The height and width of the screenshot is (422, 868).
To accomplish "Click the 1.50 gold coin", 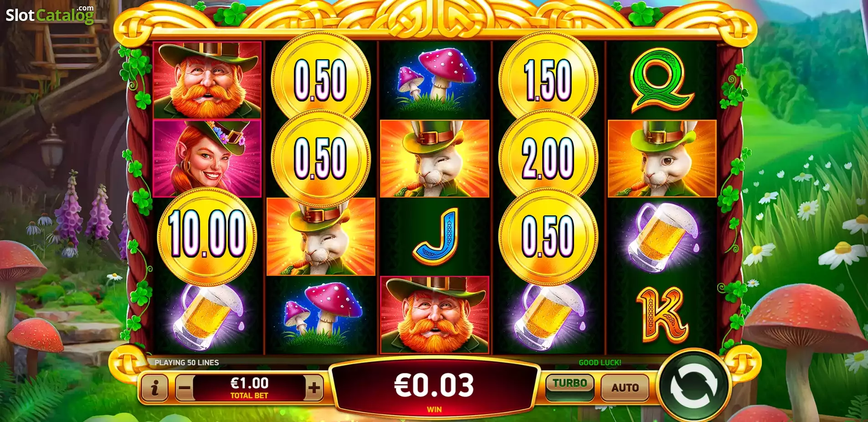I will tap(548, 80).
